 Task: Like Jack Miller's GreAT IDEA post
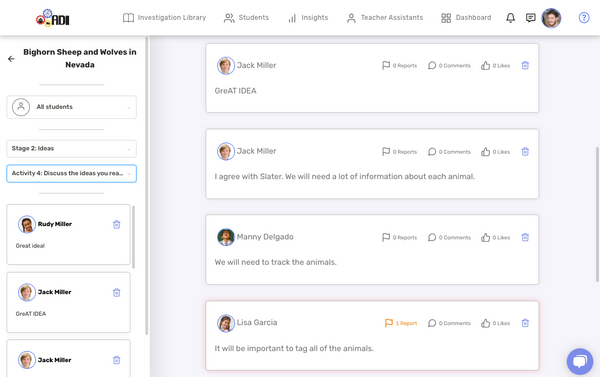pos(496,65)
